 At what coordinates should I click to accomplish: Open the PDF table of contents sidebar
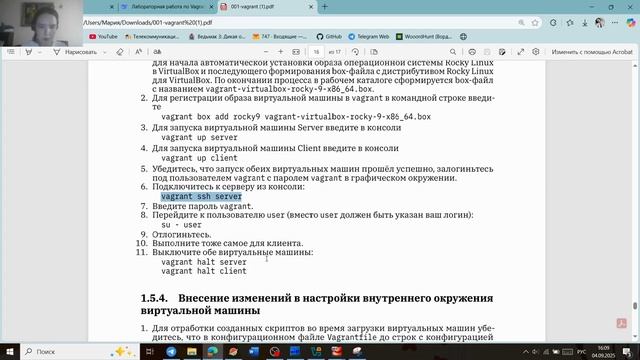click(11, 52)
